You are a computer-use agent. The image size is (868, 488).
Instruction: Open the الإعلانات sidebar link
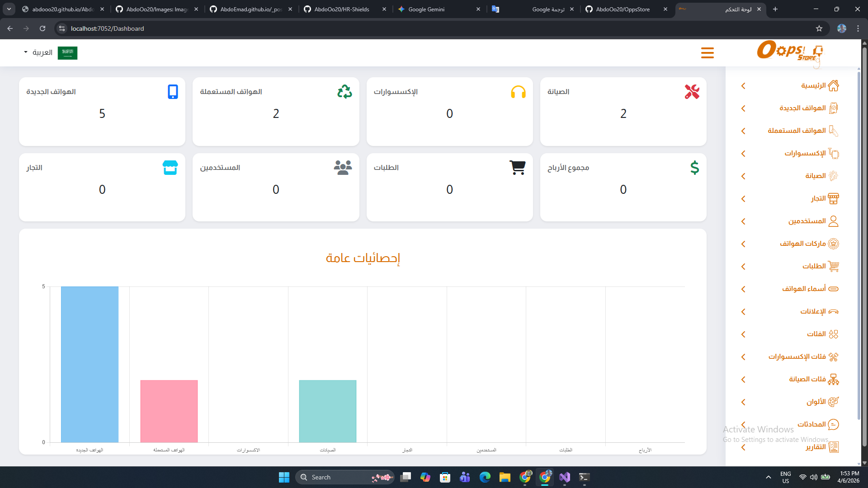[x=813, y=311]
